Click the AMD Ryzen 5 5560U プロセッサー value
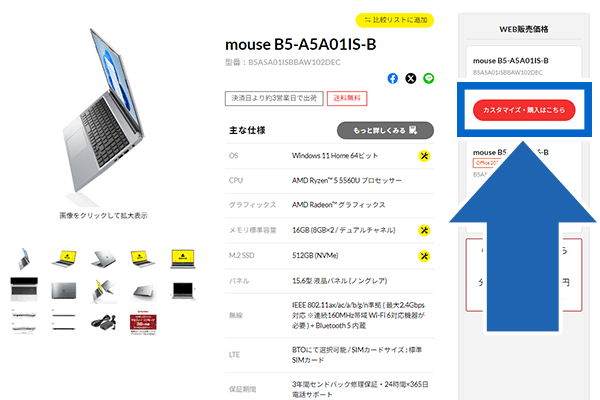Screen dimensions: 600x400 [347, 180]
